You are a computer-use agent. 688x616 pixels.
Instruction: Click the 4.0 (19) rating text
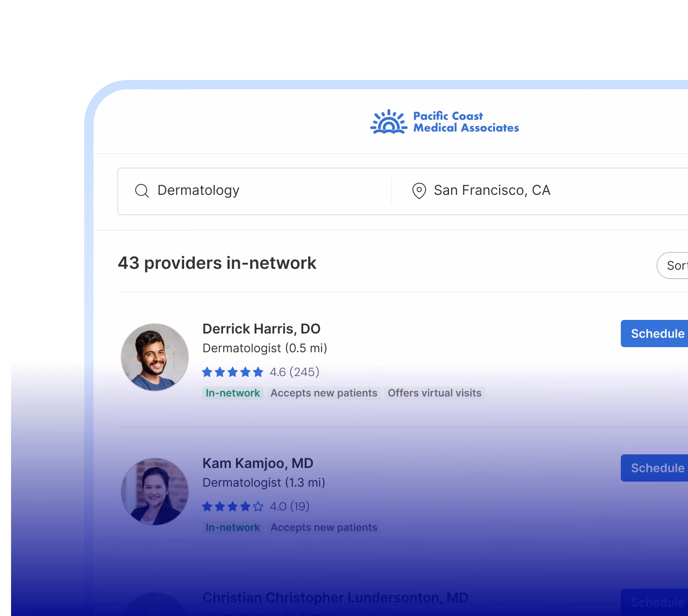[290, 507]
